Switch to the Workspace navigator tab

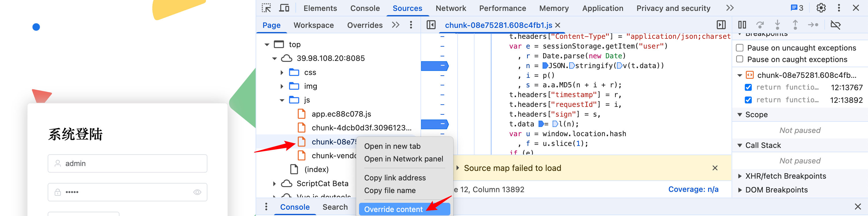tap(313, 25)
